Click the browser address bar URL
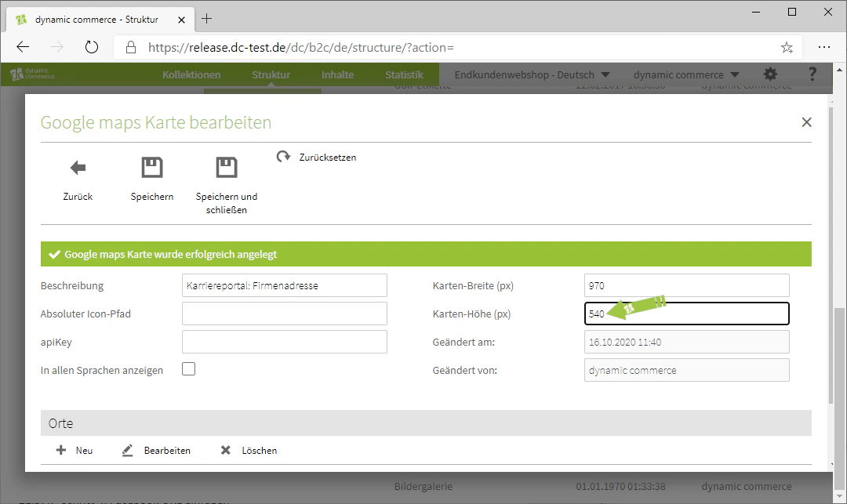 click(301, 48)
